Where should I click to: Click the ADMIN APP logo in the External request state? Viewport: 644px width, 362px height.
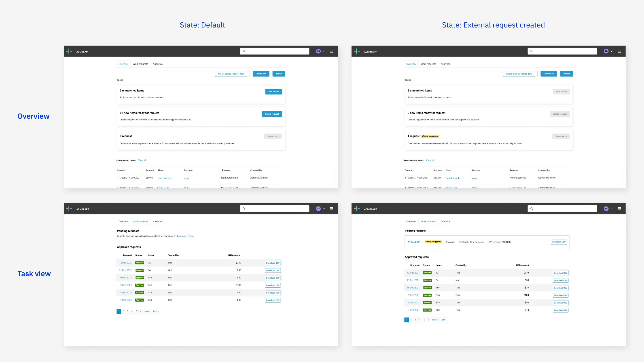[x=357, y=51]
